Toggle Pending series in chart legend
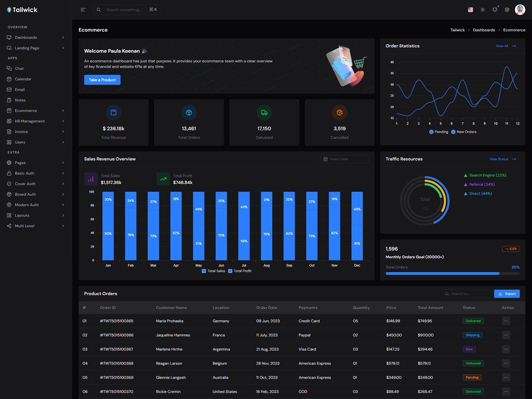The height and width of the screenshot is (399, 532). pos(439,132)
